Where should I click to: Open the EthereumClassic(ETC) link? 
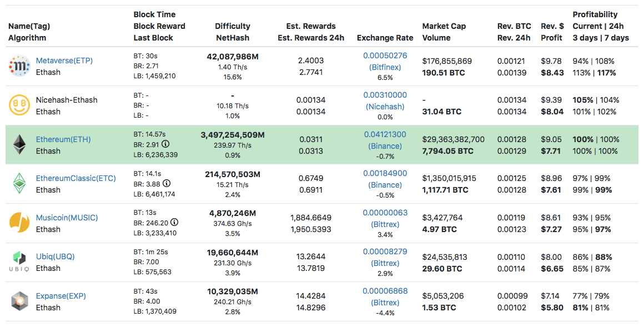(76, 178)
